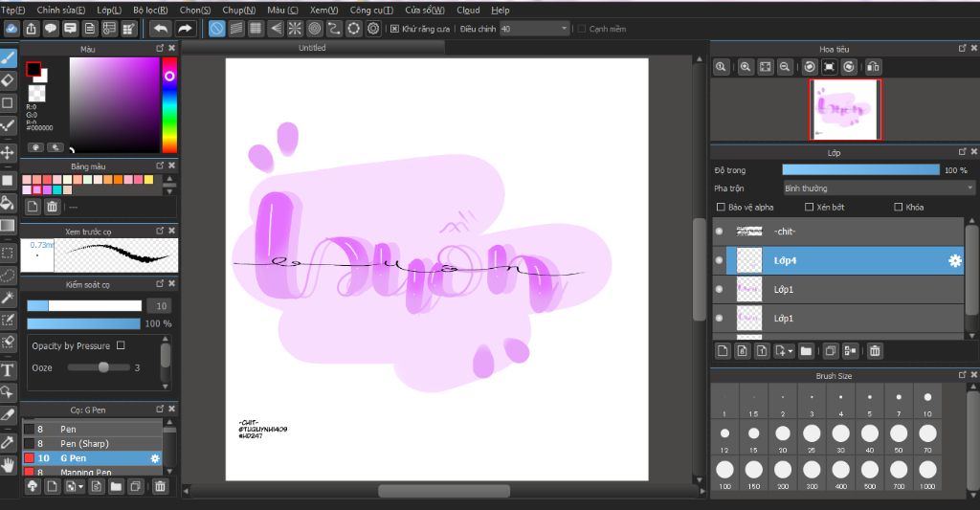This screenshot has height=510, width=980.
Task: Enable Khóa checkbox
Action: pyautogui.click(x=898, y=207)
